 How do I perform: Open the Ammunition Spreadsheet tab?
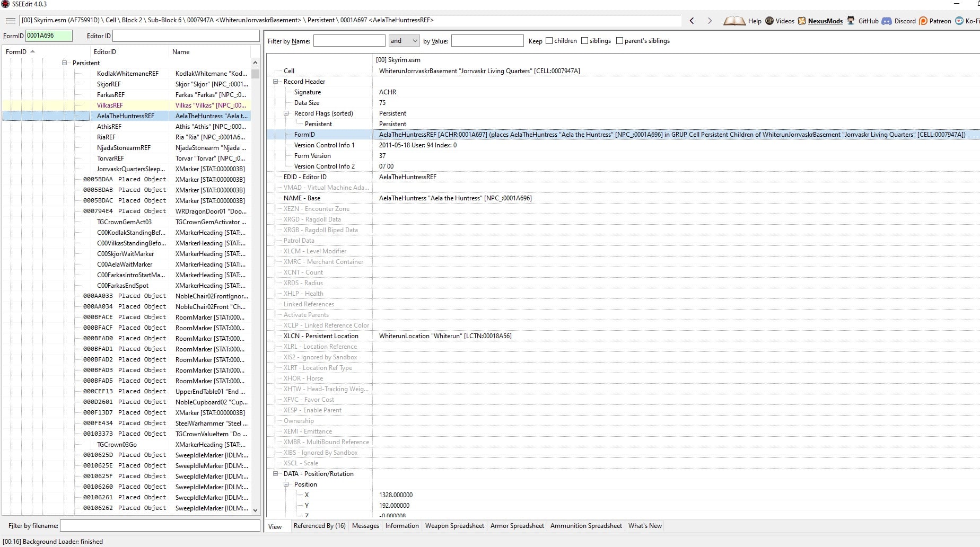586,526
